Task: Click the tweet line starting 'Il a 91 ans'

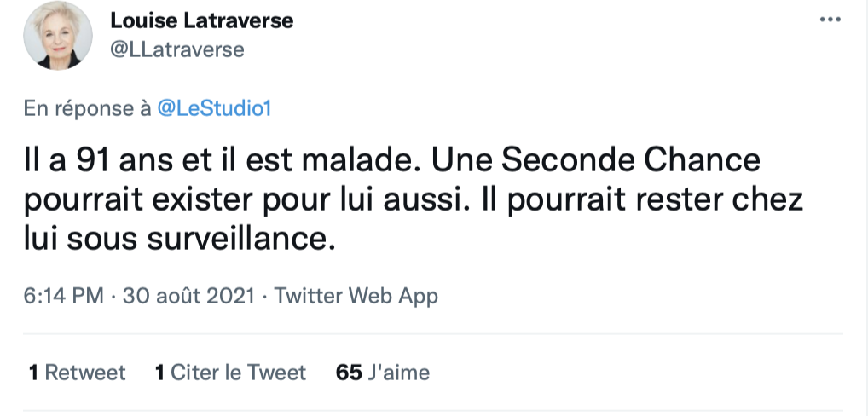Action: (392, 160)
